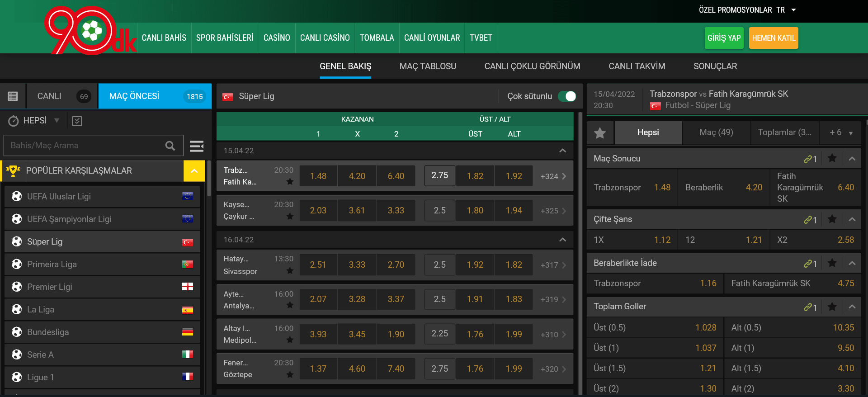Image resolution: width=868 pixels, height=397 pixels.
Task: Switch to Toplamlar markets tab
Action: (x=785, y=133)
